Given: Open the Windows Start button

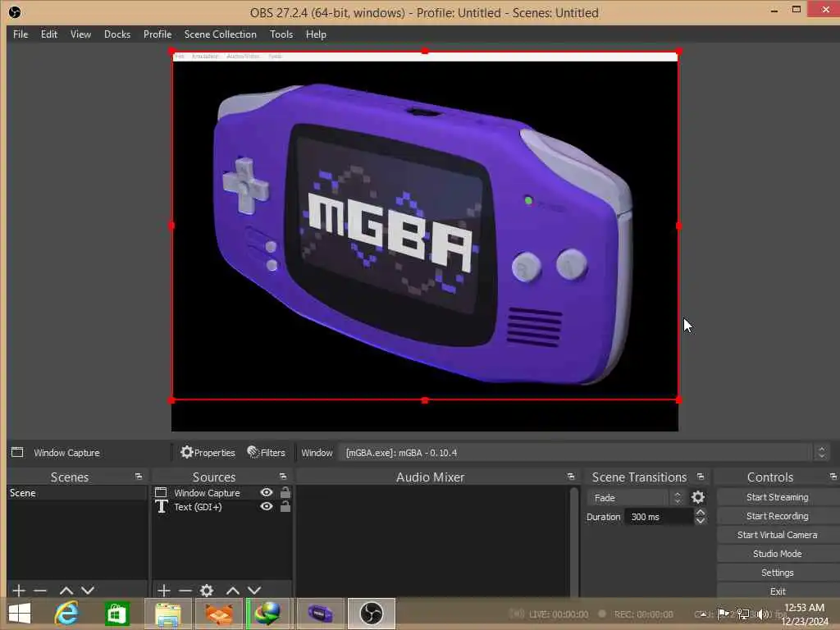Looking at the screenshot, I should pyautogui.click(x=20, y=614).
